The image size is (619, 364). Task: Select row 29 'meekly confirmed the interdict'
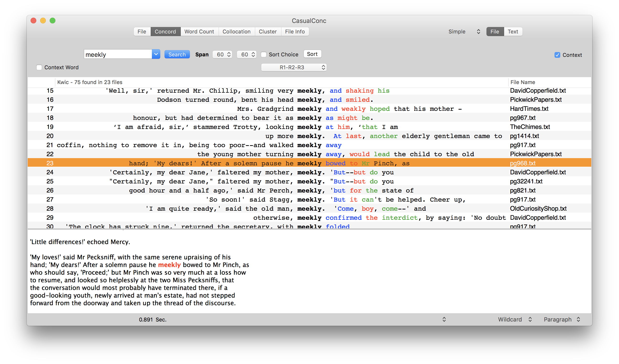(x=309, y=218)
